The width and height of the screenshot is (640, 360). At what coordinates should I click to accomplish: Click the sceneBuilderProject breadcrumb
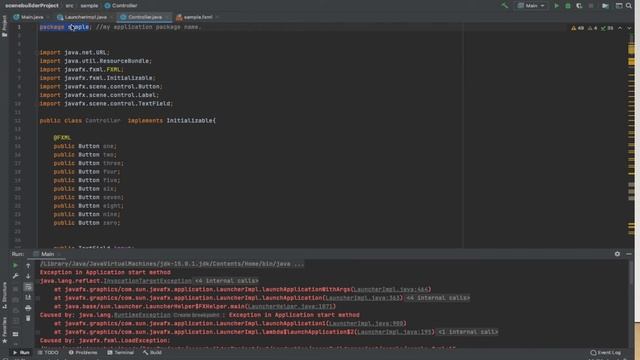click(x=32, y=6)
